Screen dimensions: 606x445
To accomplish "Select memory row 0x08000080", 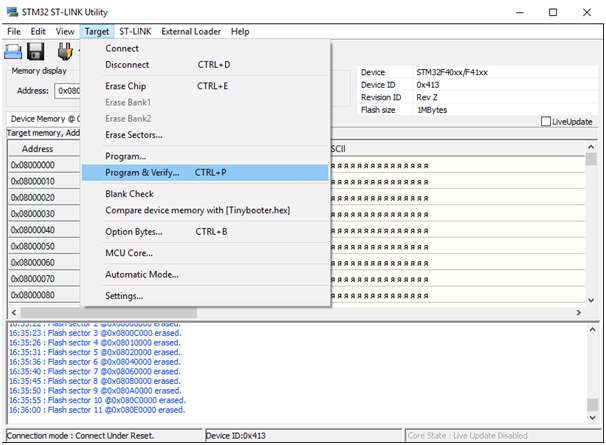I will click(44, 295).
